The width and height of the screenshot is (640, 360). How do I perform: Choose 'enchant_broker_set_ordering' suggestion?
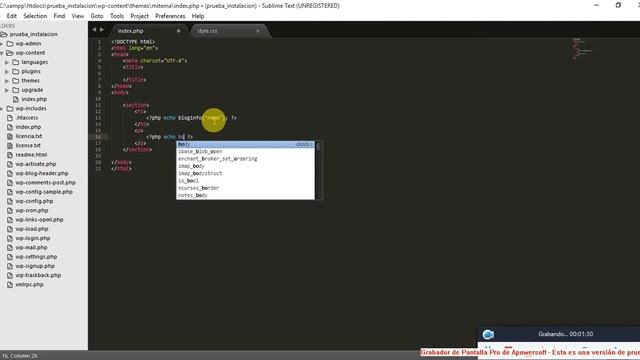click(x=245, y=159)
